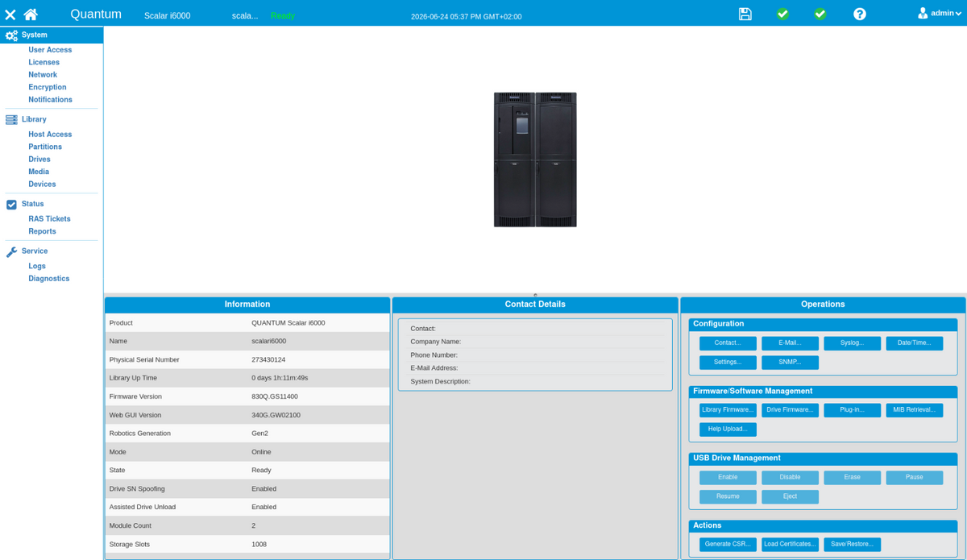Click the Save/Restore... button
The image size is (967, 560).
(x=852, y=545)
